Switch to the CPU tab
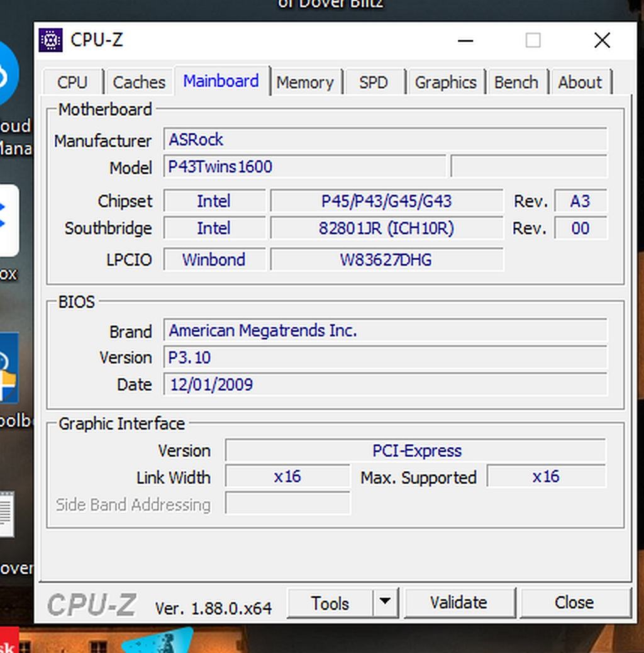 point(72,82)
